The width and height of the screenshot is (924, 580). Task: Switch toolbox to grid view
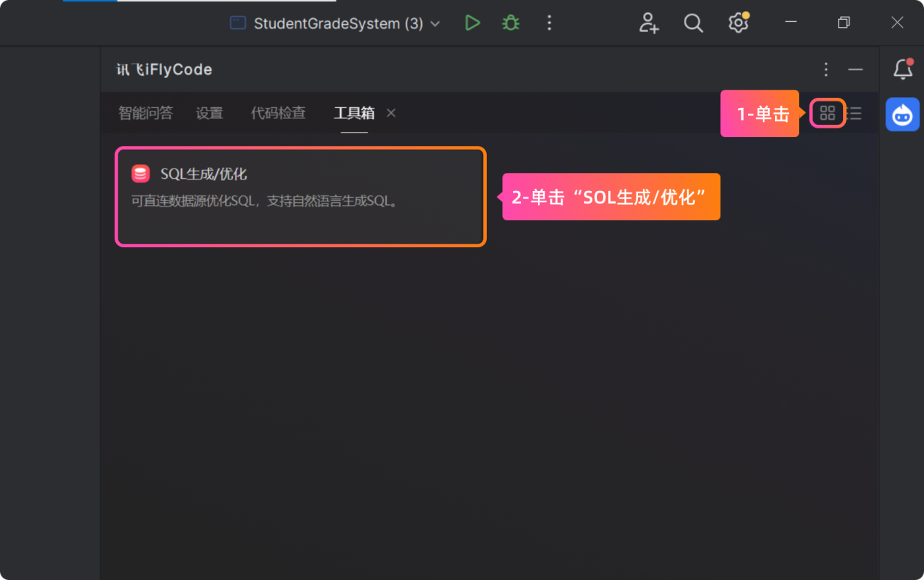tap(828, 113)
